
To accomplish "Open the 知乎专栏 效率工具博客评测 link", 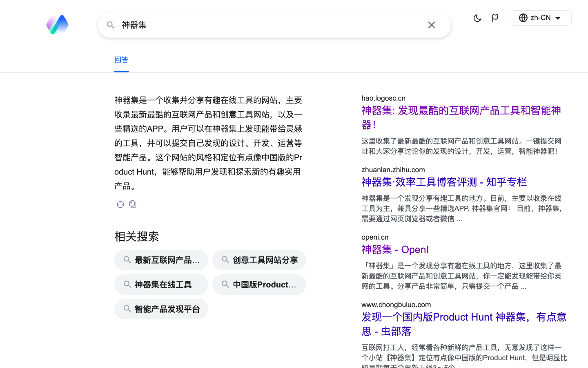I will click(444, 182).
